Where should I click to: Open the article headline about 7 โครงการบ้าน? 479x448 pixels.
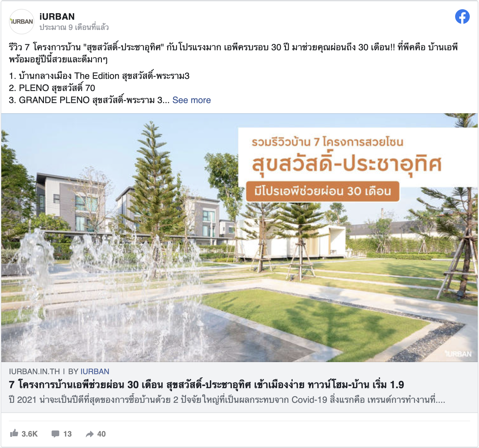[206, 385]
